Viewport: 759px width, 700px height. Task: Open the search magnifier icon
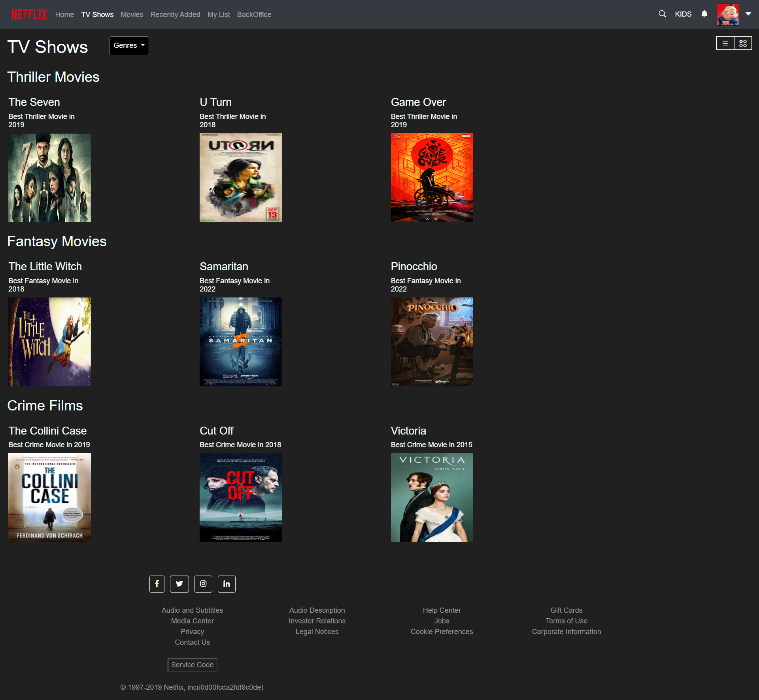tap(663, 14)
